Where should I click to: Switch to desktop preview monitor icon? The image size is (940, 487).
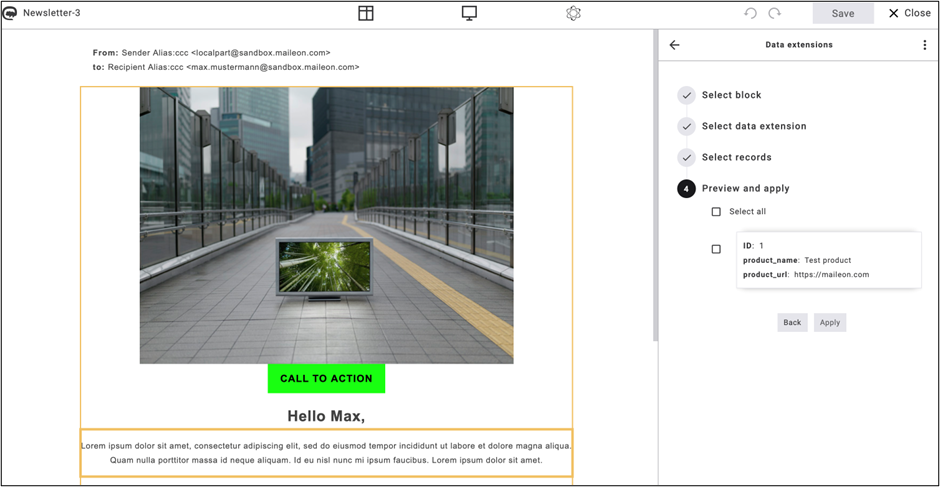pos(469,13)
